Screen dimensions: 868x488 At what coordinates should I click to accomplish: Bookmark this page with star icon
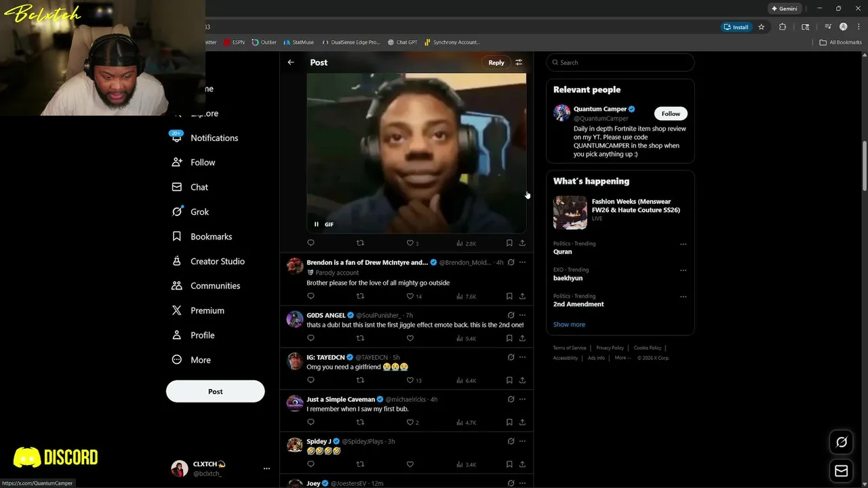(x=762, y=27)
